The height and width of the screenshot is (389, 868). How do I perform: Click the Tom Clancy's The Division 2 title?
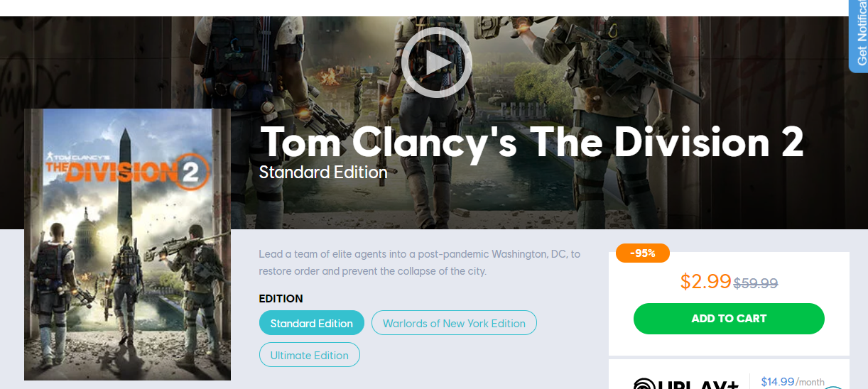click(x=532, y=142)
